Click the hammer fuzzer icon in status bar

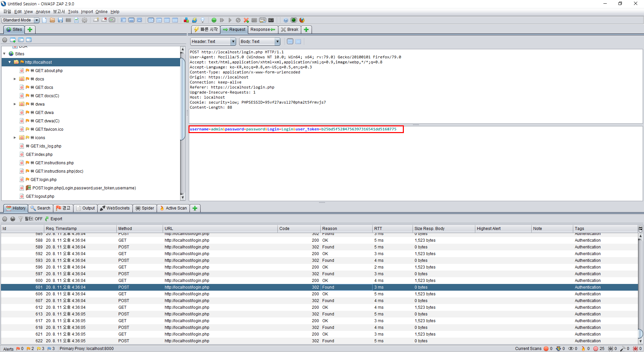pos(623,349)
